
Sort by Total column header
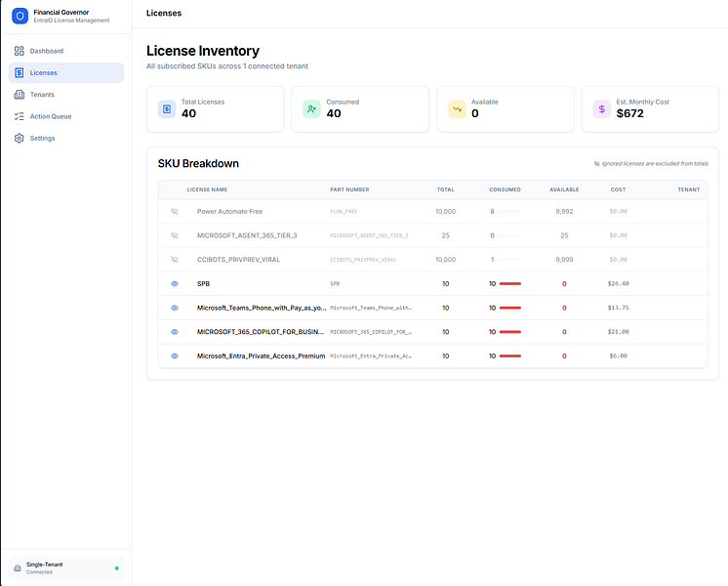[x=445, y=189]
